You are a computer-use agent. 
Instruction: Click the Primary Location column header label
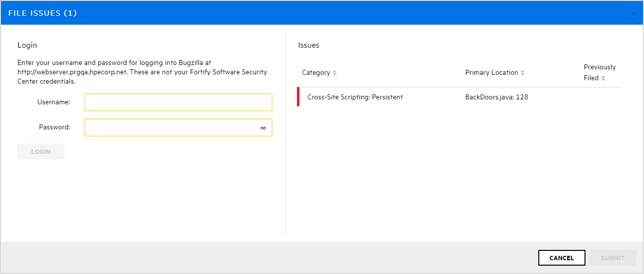492,73
